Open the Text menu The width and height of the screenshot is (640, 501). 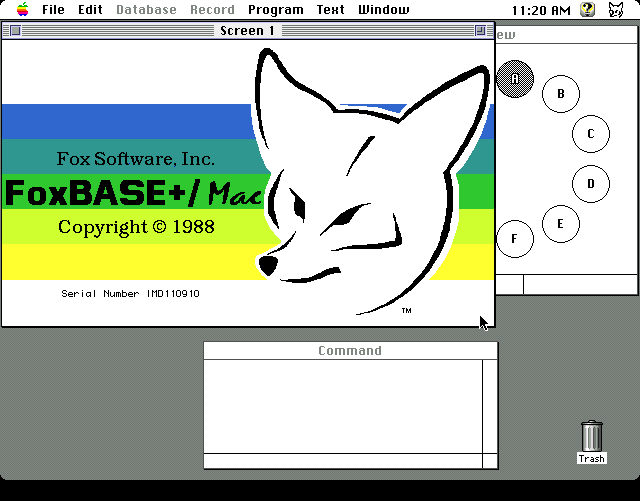click(330, 9)
